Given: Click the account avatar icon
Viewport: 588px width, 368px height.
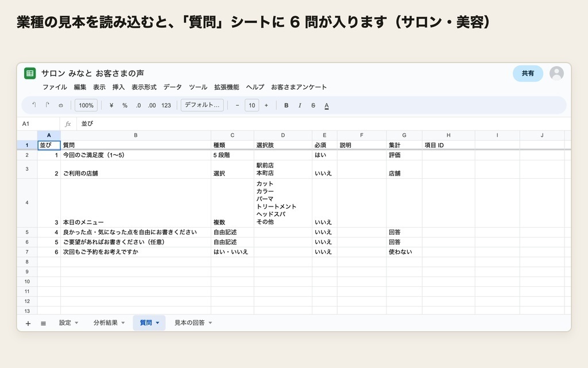Looking at the screenshot, I should pyautogui.click(x=556, y=73).
